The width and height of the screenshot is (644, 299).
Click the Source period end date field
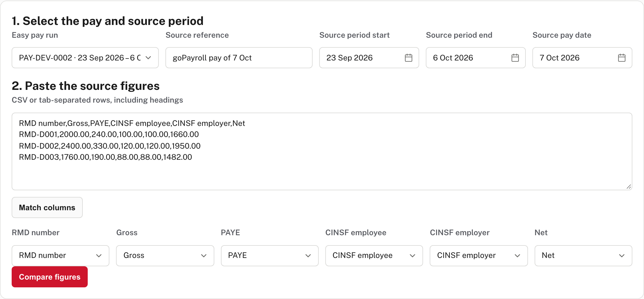coord(476,58)
